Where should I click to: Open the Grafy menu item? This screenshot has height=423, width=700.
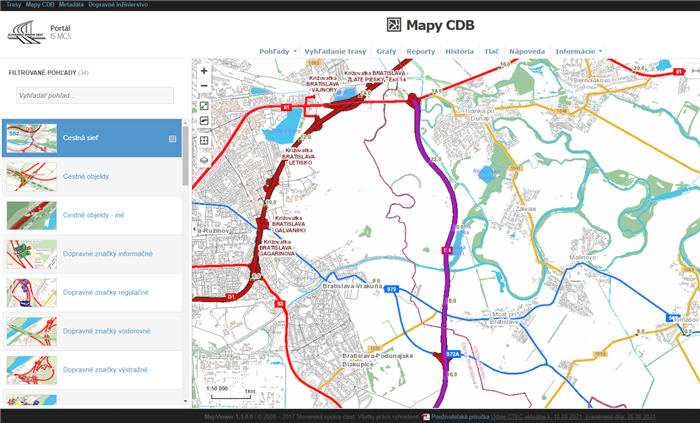(x=386, y=50)
